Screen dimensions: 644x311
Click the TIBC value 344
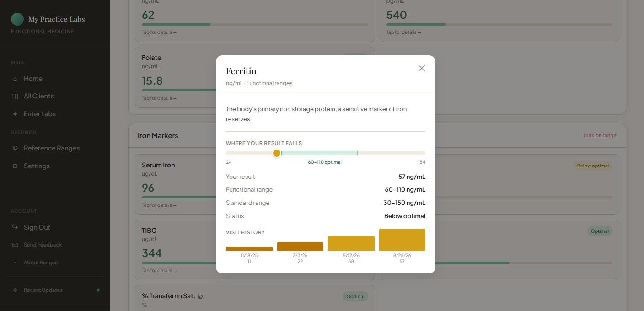(151, 253)
